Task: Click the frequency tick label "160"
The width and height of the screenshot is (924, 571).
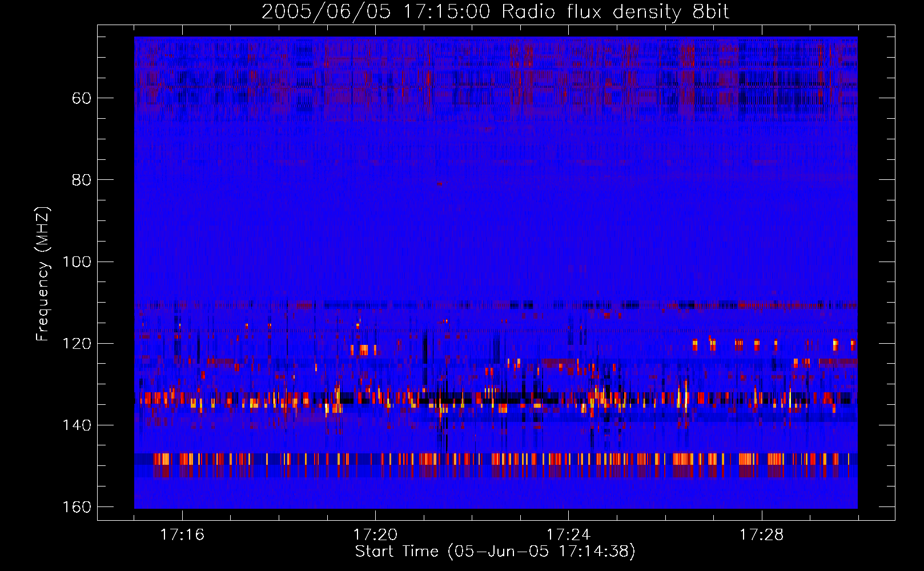Action: point(77,507)
